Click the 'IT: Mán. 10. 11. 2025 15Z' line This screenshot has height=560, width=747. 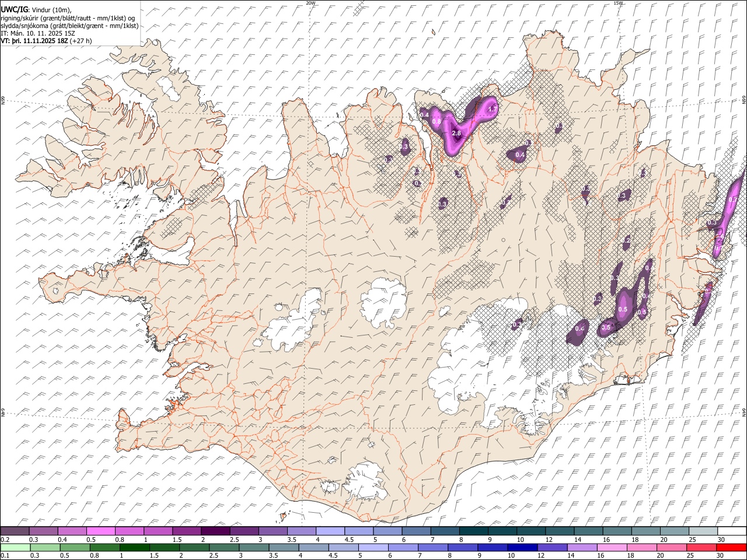[38, 33]
